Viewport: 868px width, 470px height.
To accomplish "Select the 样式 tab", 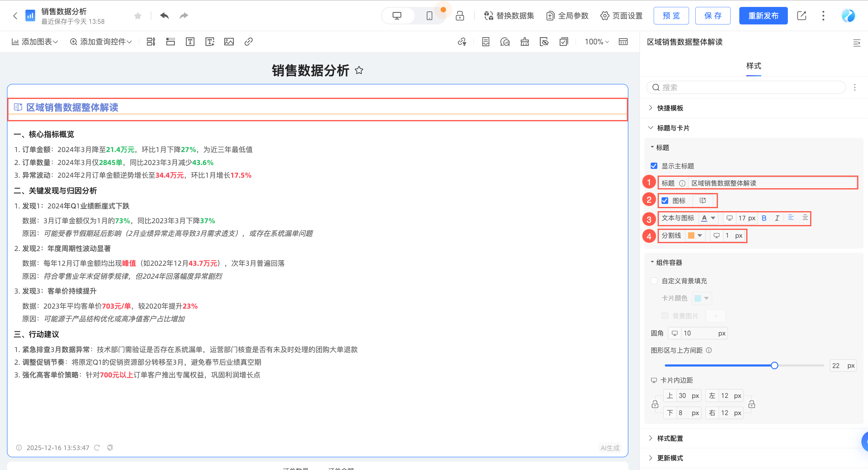I will pyautogui.click(x=753, y=66).
